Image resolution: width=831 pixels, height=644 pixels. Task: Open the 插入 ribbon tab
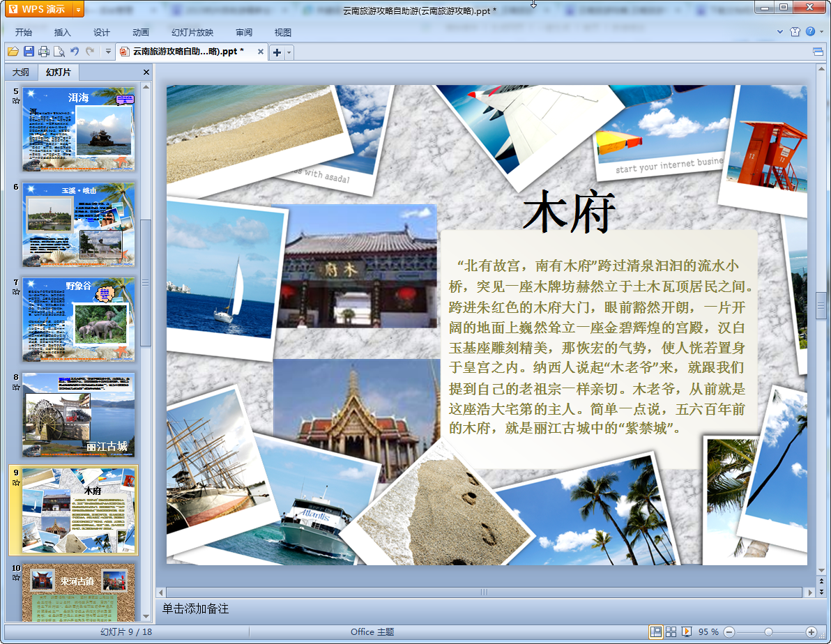(62, 32)
